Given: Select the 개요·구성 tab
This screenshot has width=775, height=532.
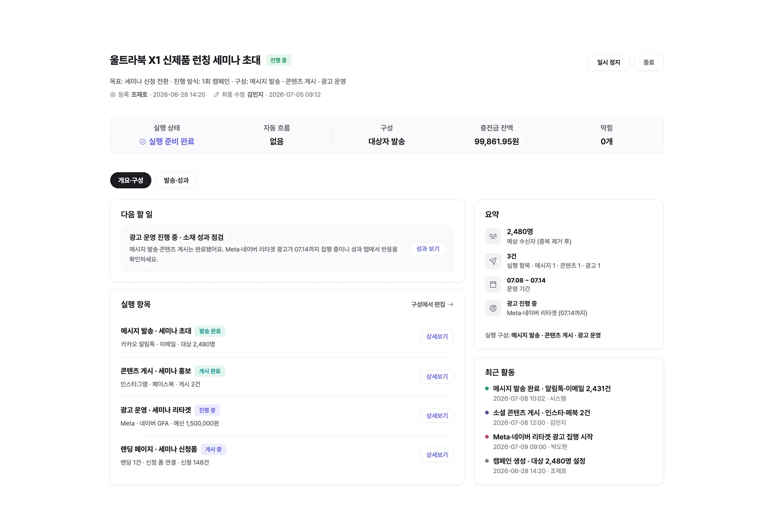Looking at the screenshot, I should (x=130, y=180).
